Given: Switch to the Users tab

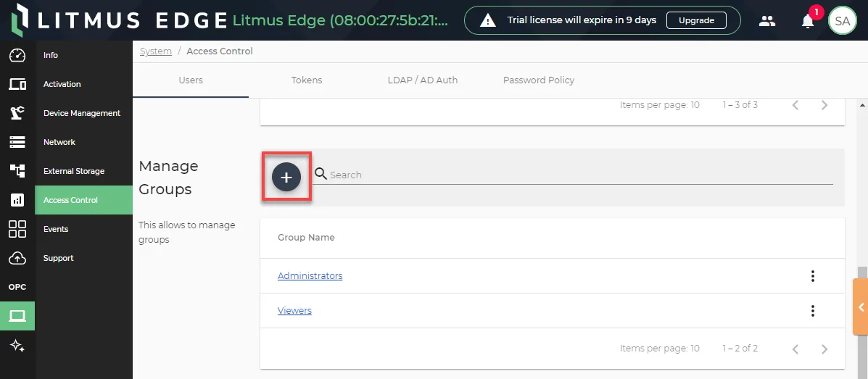Looking at the screenshot, I should tap(191, 80).
